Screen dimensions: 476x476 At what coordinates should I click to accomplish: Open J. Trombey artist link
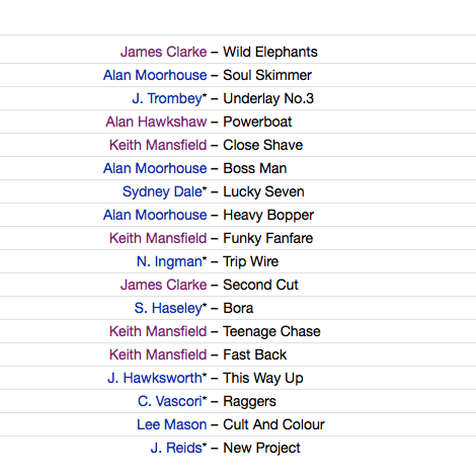click(167, 99)
